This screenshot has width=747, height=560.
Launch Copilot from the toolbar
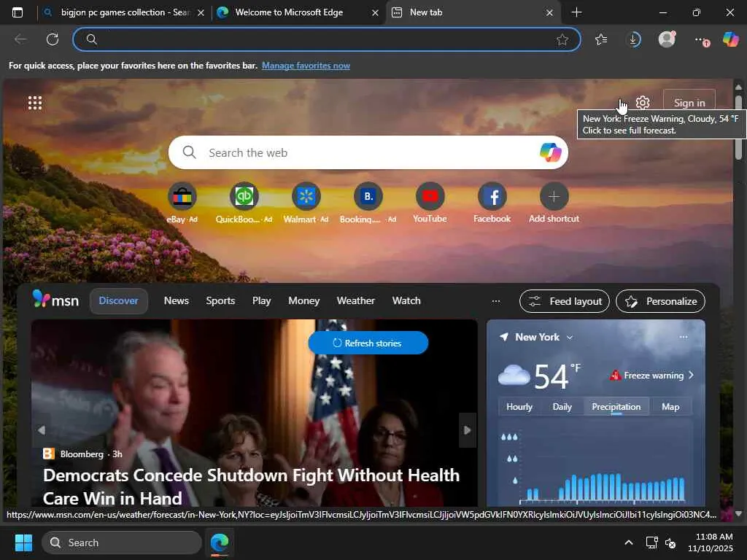730,39
